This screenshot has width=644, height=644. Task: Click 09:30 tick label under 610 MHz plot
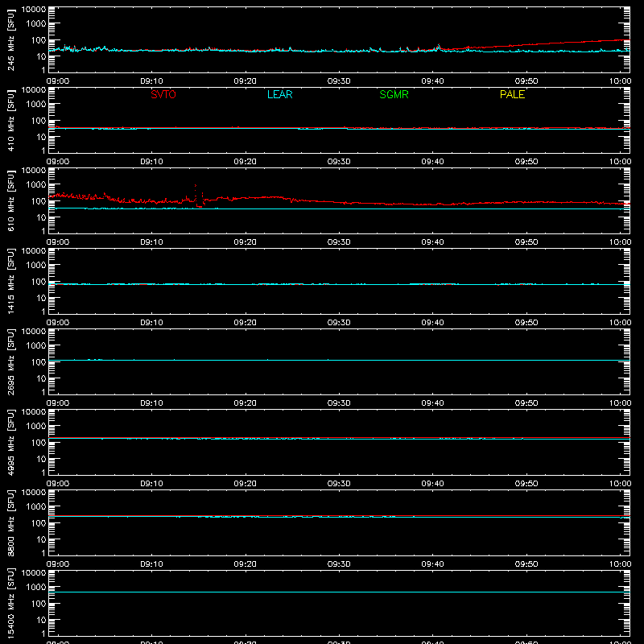click(339, 242)
